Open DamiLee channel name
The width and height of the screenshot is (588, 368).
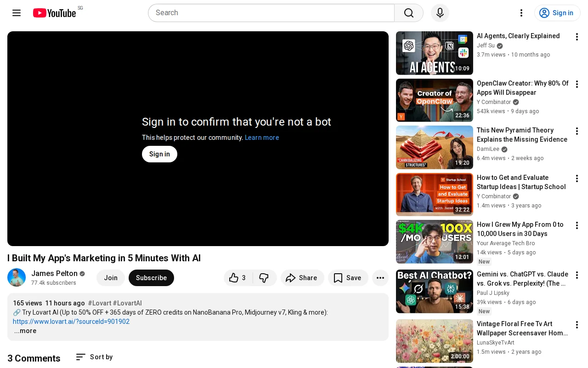[x=488, y=149]
